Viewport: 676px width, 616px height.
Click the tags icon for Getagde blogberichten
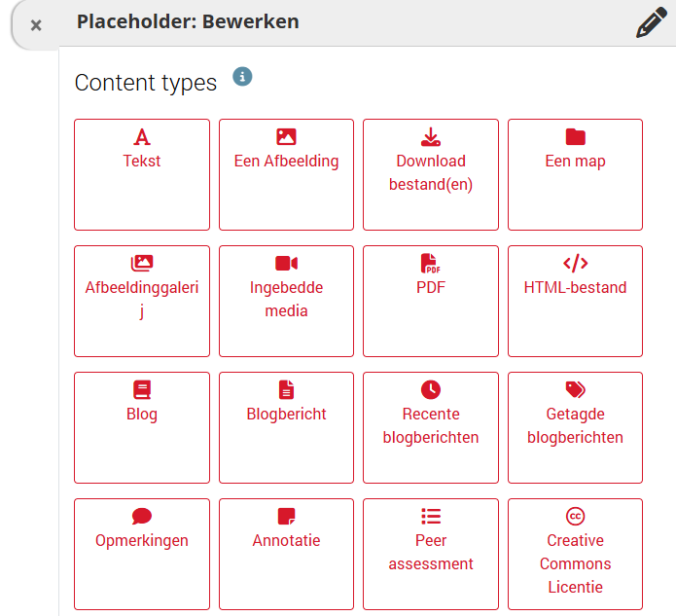tap(575, 389)
